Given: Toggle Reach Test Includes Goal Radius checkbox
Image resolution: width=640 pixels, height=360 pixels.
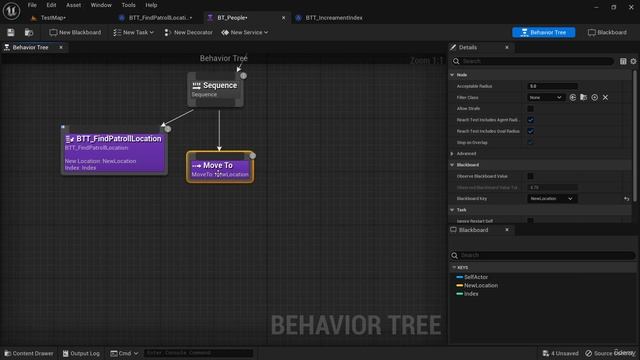Looking at the screenshot, I should coord(530,131).
